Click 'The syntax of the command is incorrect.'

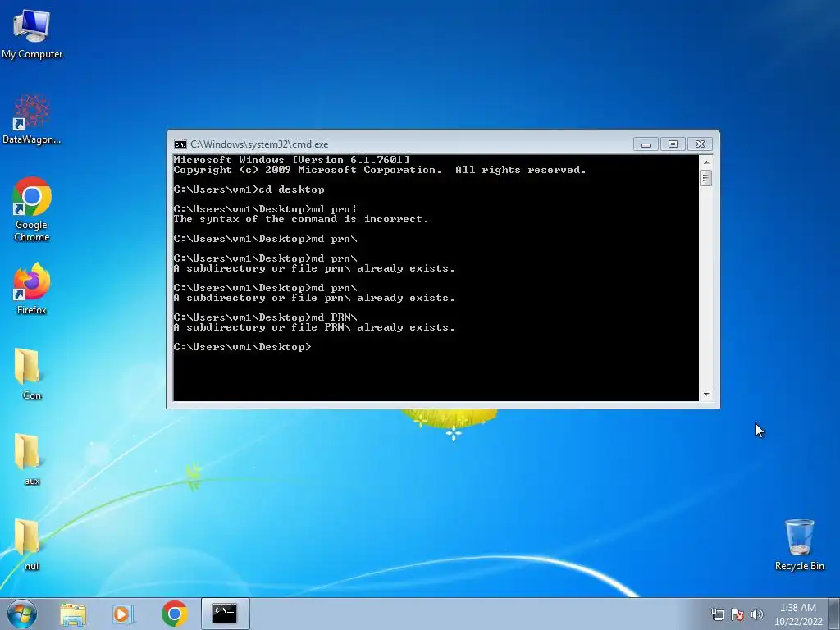(301, 219)
